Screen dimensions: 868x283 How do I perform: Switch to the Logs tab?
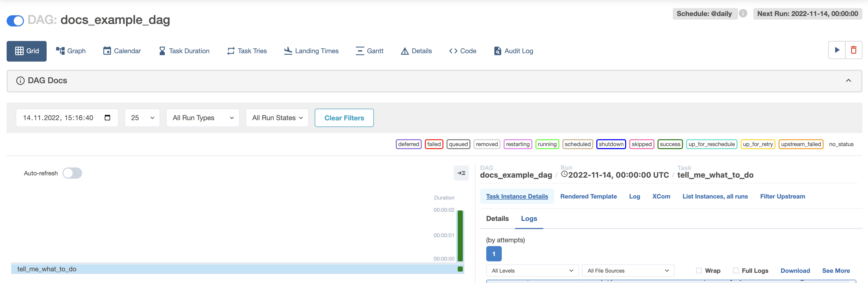click(529, 218)
